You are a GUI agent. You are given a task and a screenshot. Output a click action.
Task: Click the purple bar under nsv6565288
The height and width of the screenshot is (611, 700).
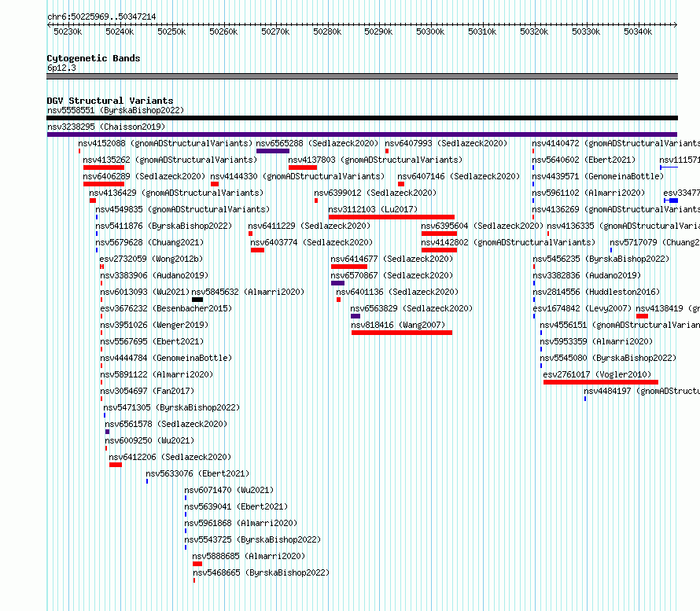point(273,151)
